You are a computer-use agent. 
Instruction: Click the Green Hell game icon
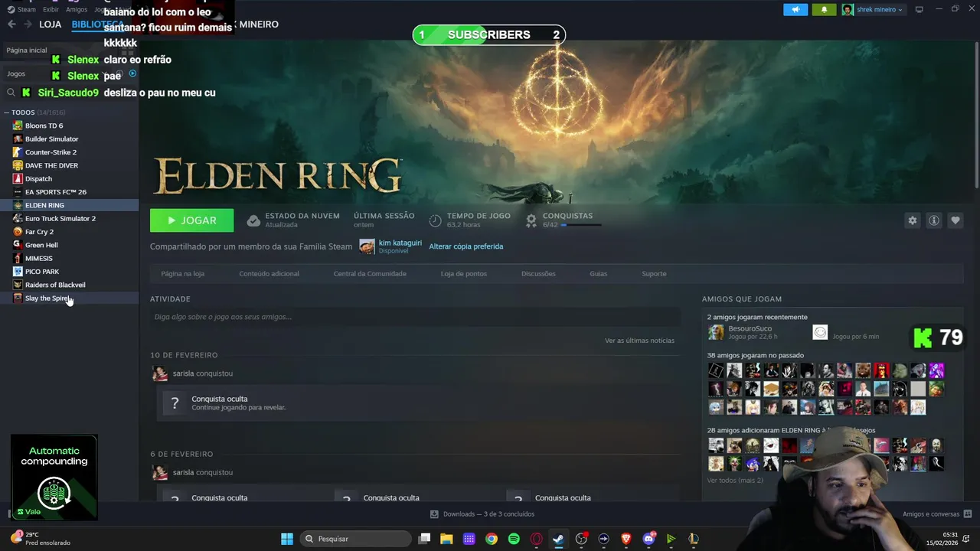(x=18, y=245)
